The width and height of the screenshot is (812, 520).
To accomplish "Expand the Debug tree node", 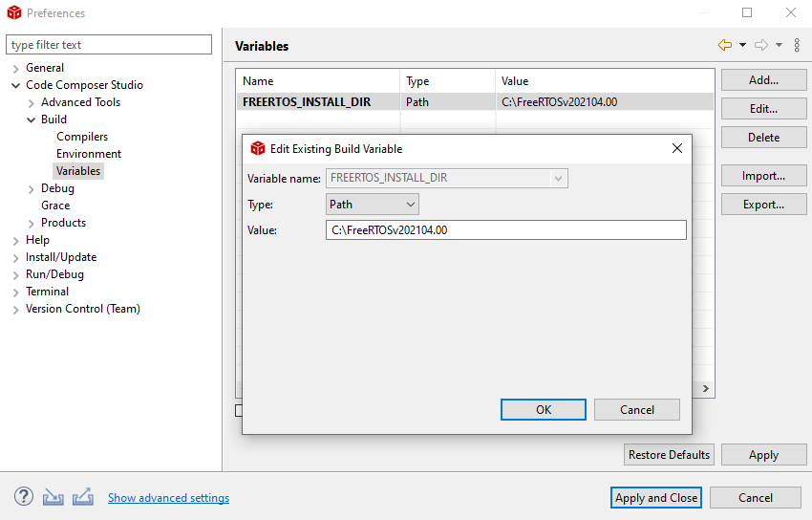I will pos(32,188).
